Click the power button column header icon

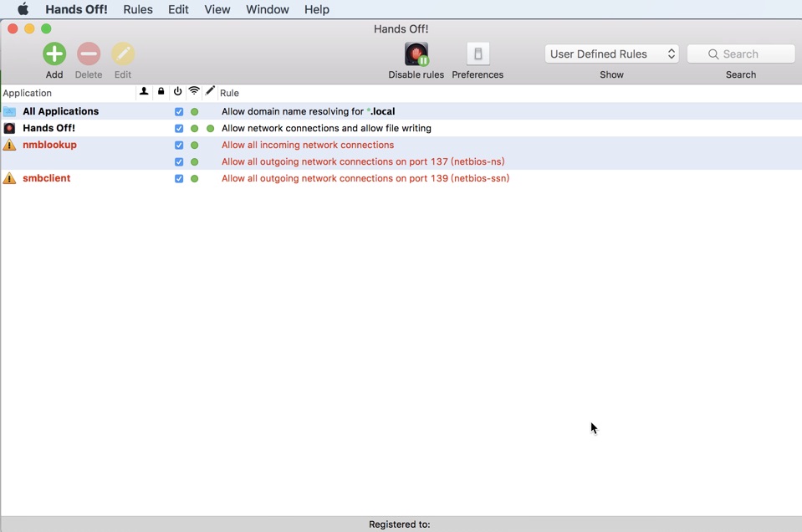tap(177, 92)
